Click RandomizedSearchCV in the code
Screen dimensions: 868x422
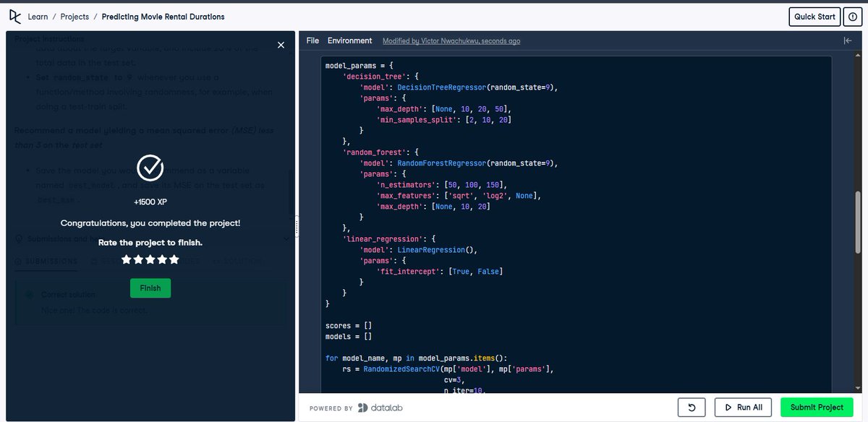click(401, 369)
